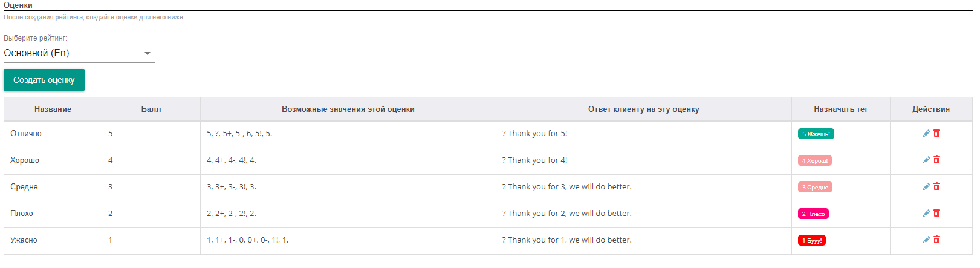This screenshot has width=980, height=268.
Task: Delete the Средне rating row
Action: click(x=936, y=186)
